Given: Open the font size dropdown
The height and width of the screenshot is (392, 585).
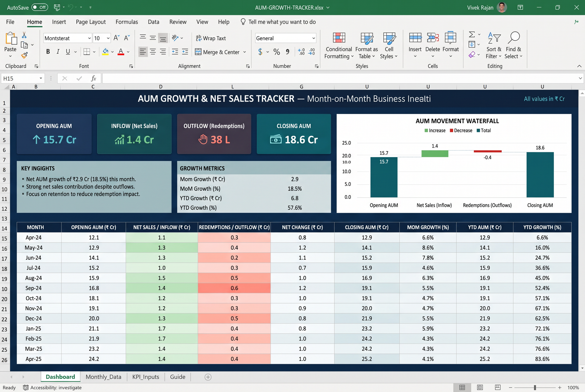Looking at the screenshot, I should 108,38.
